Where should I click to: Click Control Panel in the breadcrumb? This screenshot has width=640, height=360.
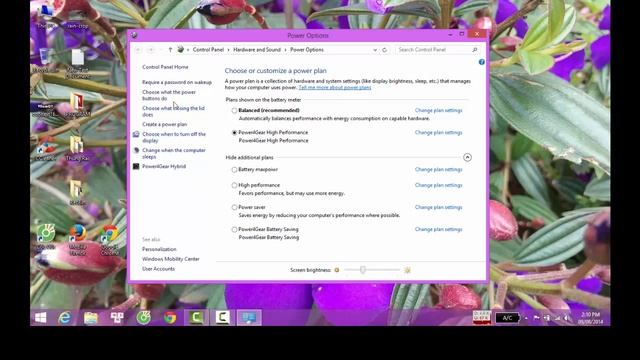pyautogui.click(x=208, y=50)
